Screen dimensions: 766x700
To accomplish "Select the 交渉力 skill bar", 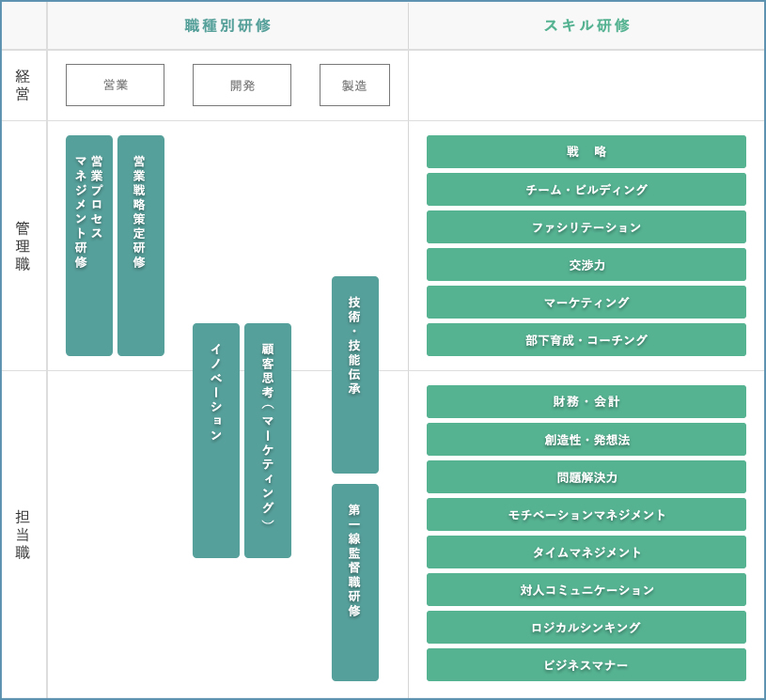I will point(586,264).
